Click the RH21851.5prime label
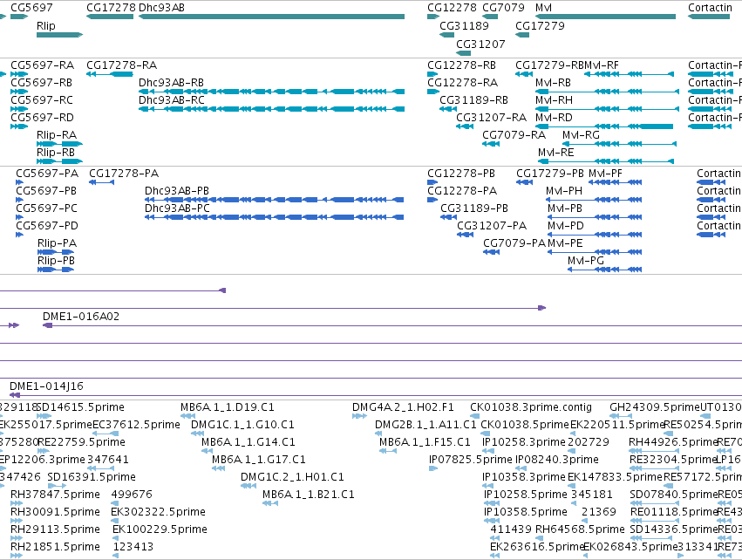Viewport: 742px width, 560px height. tap(55, 547)
